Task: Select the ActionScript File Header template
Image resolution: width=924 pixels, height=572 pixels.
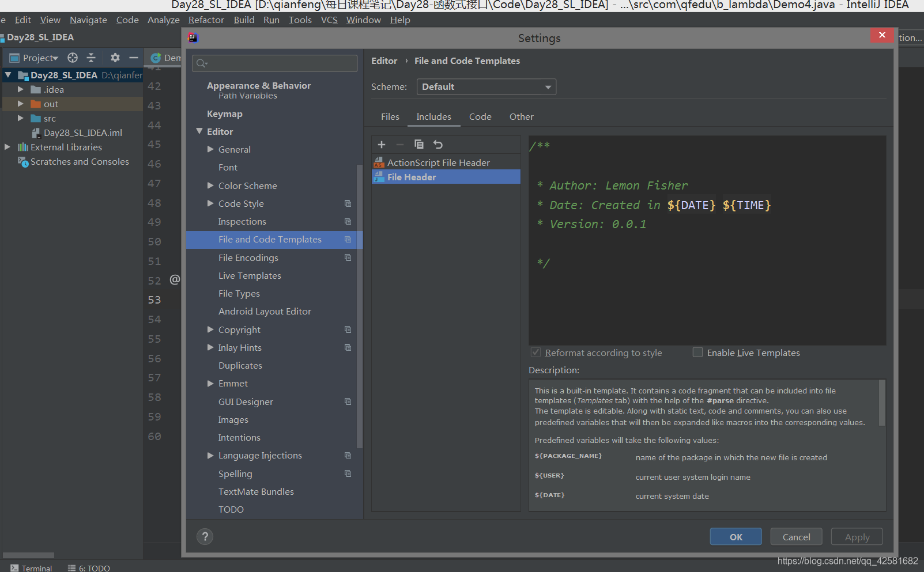Action: pyautogui.click(x=446, y=162)
